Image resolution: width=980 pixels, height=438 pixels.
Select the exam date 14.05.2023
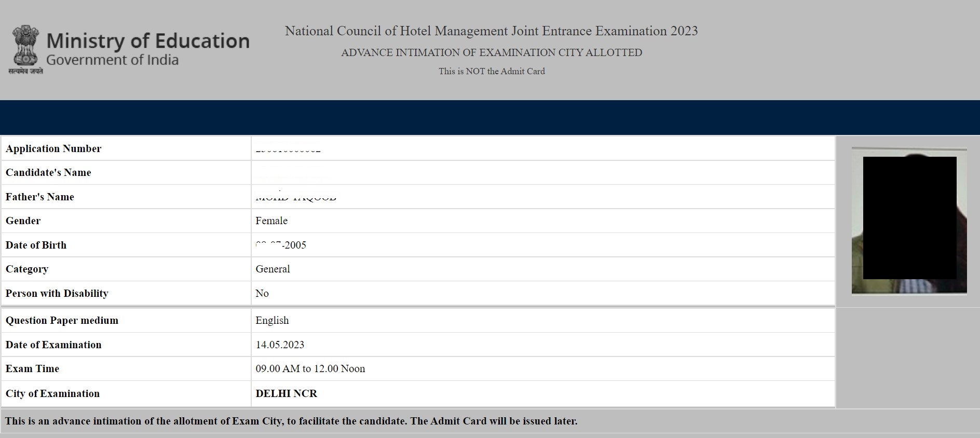(280, 345)
